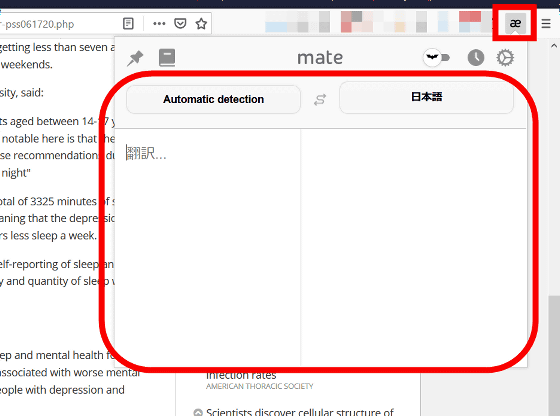The width and height of the screenshot is (560, 416).
Task: Toggle the Mate dark mode switch
Action: pos(436,57)
